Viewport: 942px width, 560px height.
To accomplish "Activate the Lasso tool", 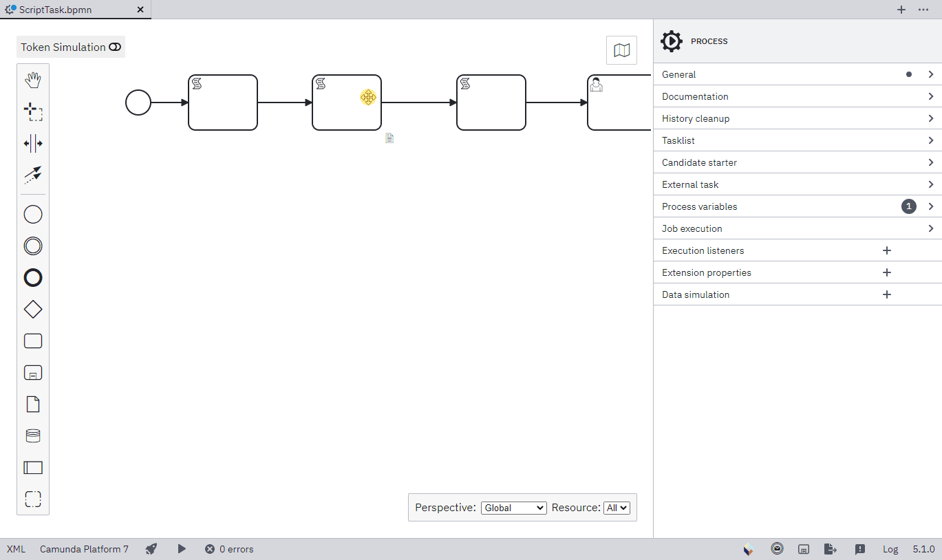I will (x=32, y=111).
